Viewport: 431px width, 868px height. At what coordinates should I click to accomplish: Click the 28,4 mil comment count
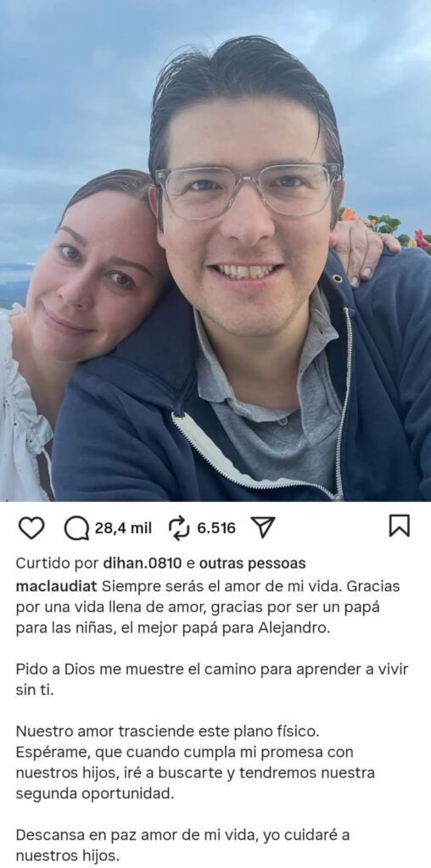pos(123,528)
